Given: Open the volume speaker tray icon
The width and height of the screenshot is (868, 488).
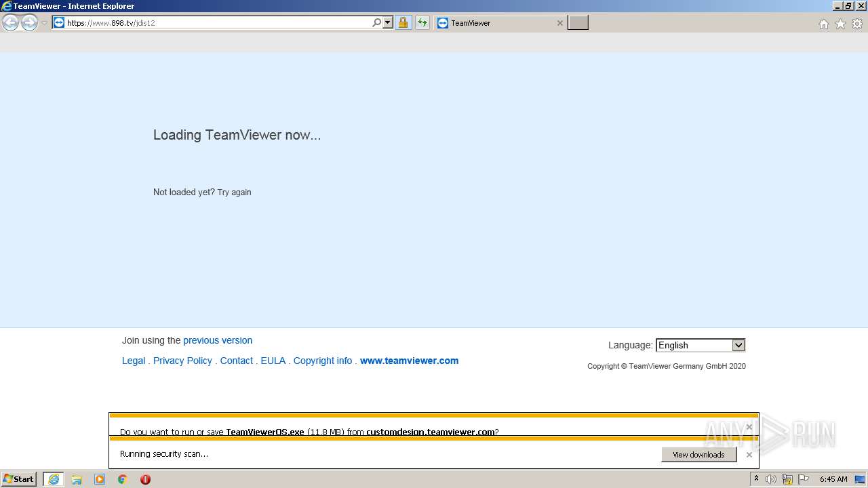Looking at the screenshot, I should pyautogui.click(x=771, y=479).
